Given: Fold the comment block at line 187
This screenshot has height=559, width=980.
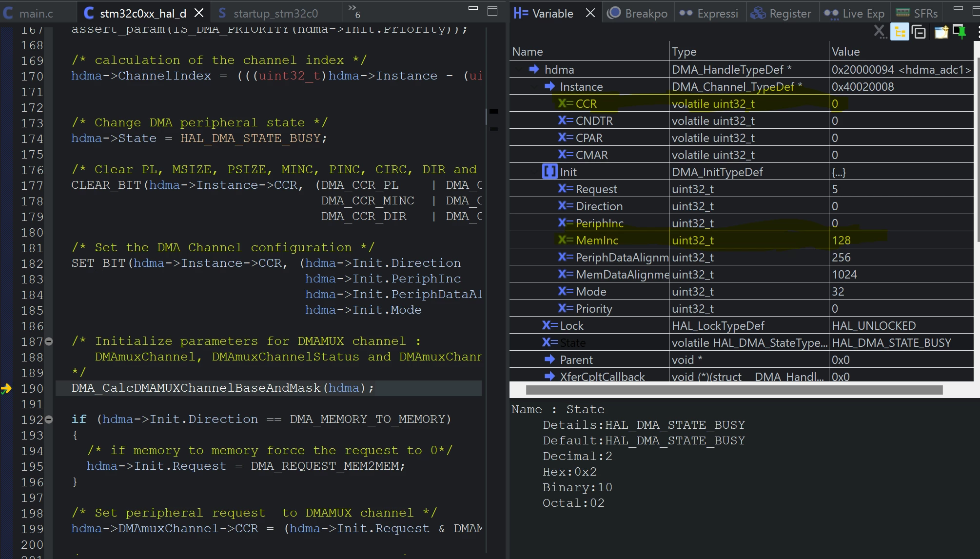Looking at the screenshot, I should [49, 341].
